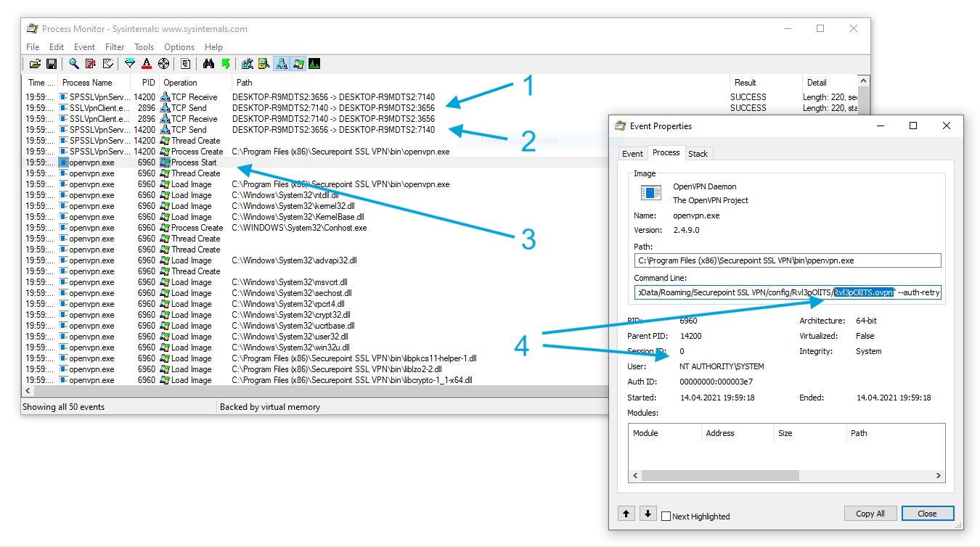Open the Filter funnel icon
Screen dimensions: 980x547
pyautogui.click(x=129, y=64)
